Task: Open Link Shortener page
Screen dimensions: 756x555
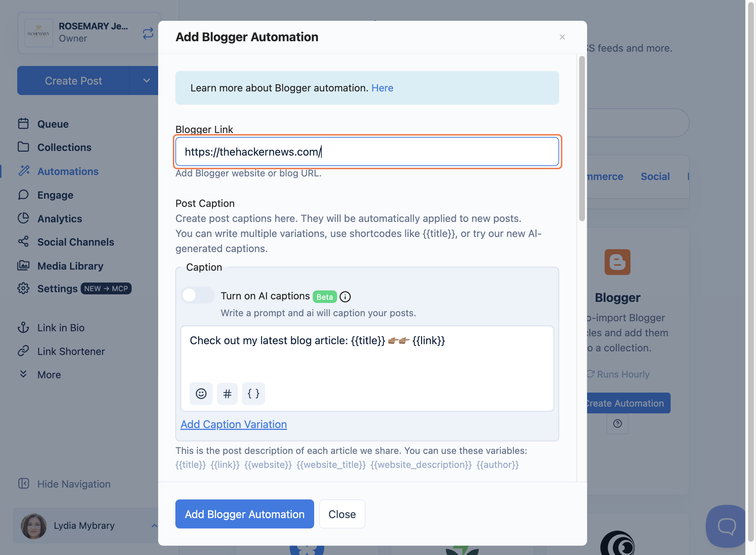Action: tap(71, 351)
